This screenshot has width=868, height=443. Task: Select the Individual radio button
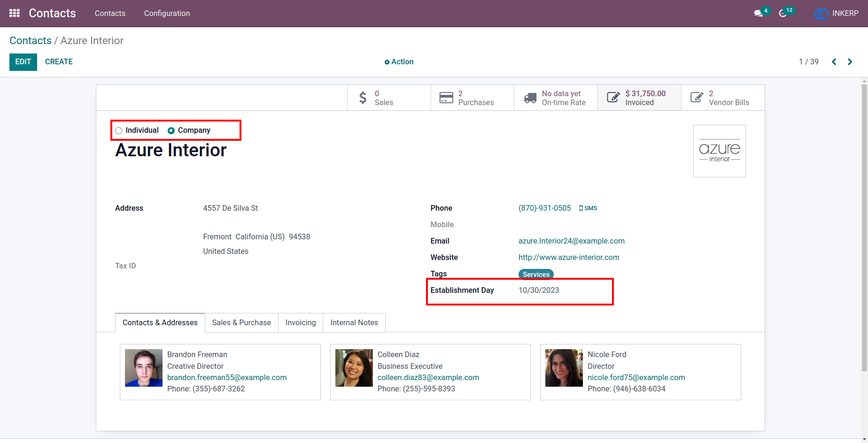(119, 130)
